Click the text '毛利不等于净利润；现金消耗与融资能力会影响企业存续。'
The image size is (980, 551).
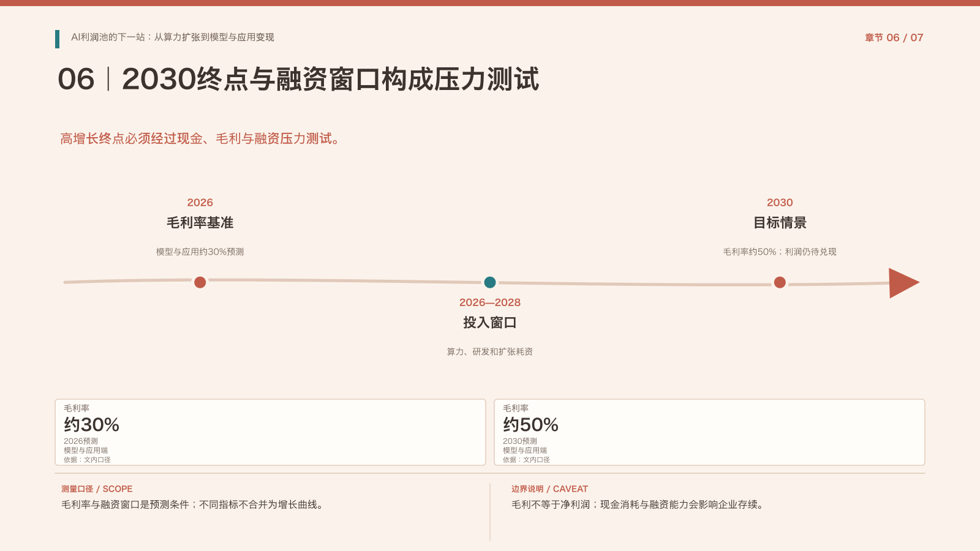[639, 504]
